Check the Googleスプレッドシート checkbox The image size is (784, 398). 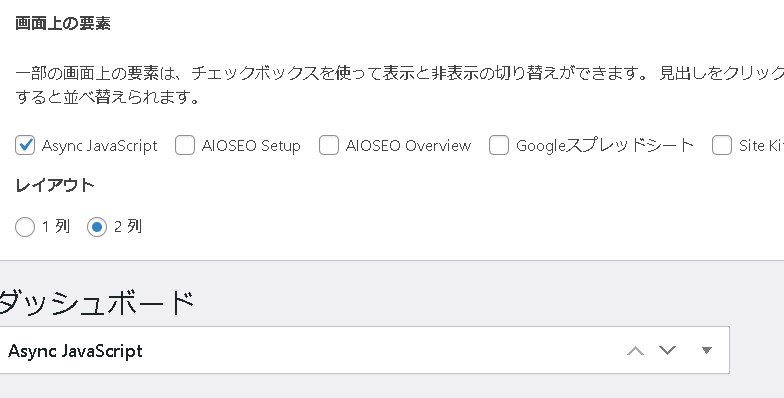tap(499, 146)
